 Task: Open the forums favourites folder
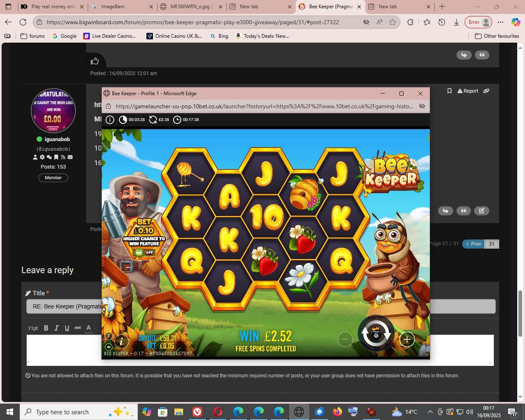click(x=32, y=36)
